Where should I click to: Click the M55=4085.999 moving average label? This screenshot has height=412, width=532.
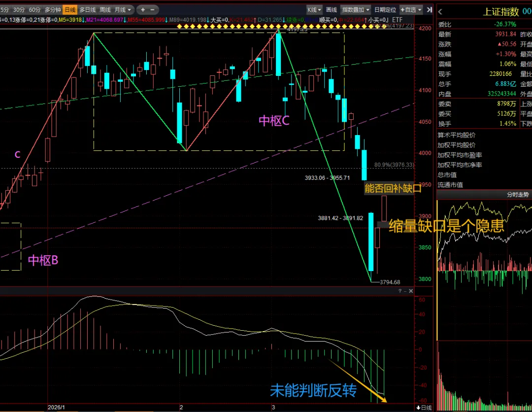tap(147, 20)
